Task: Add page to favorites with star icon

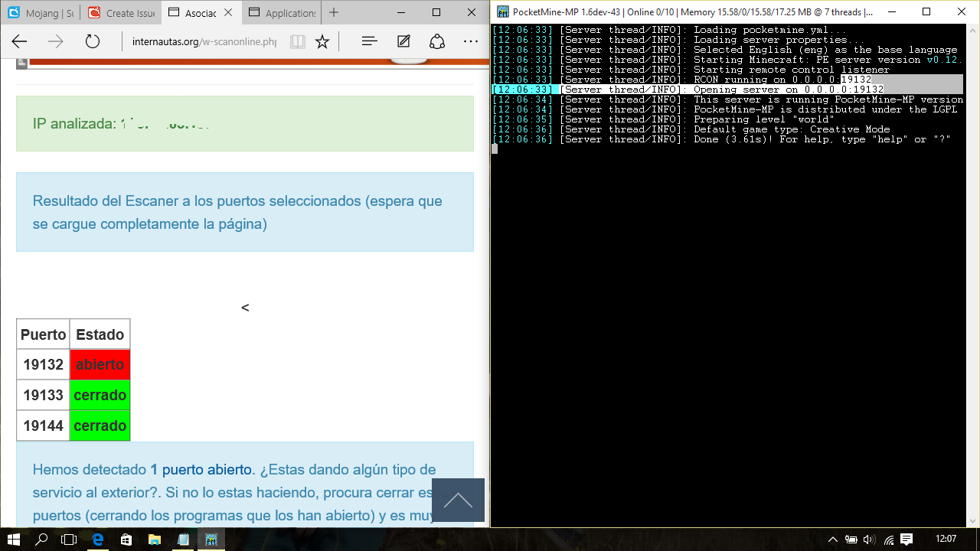Action: [x=322, y=42]
